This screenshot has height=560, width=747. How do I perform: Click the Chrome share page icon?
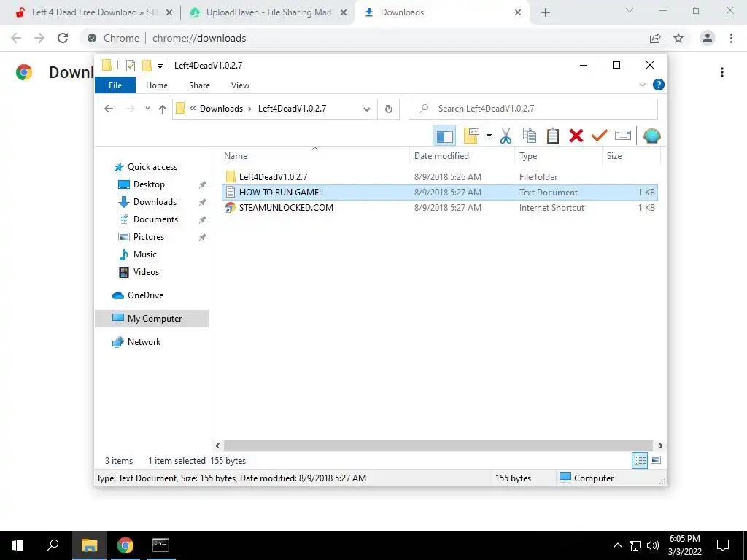click(x=655, y=38)
